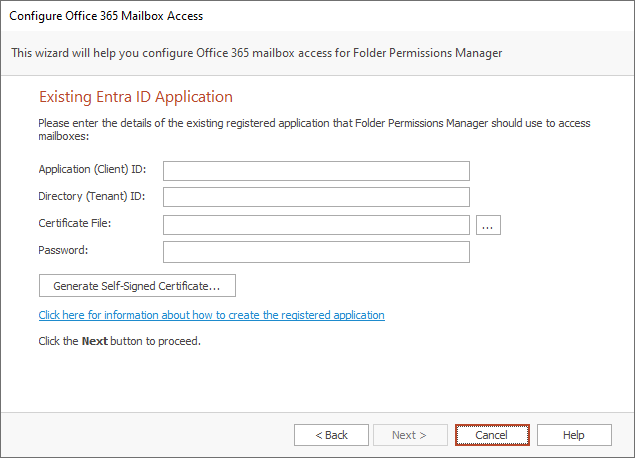Click the disabled Next button
This screenshot has height=458, width=635.
410,435
